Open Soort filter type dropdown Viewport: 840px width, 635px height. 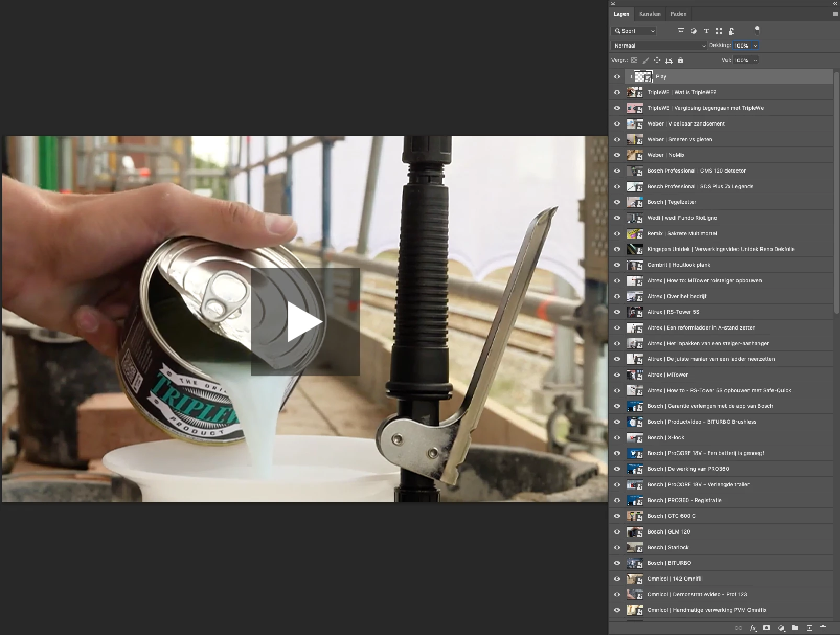click(634, 31)
